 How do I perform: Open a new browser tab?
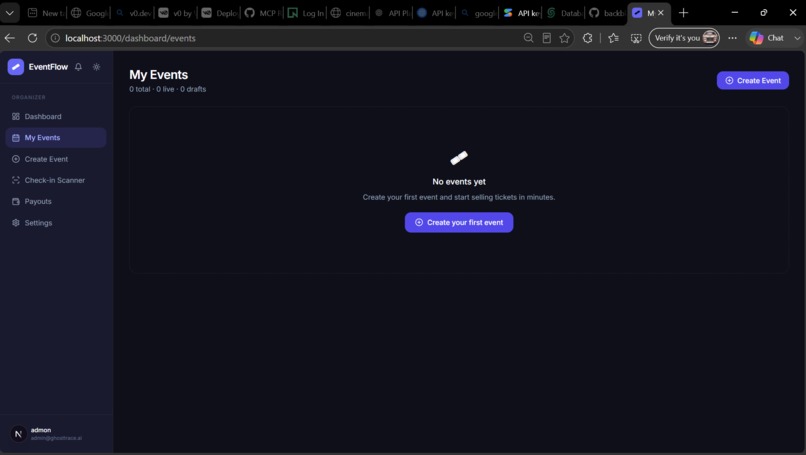(683, 13)
